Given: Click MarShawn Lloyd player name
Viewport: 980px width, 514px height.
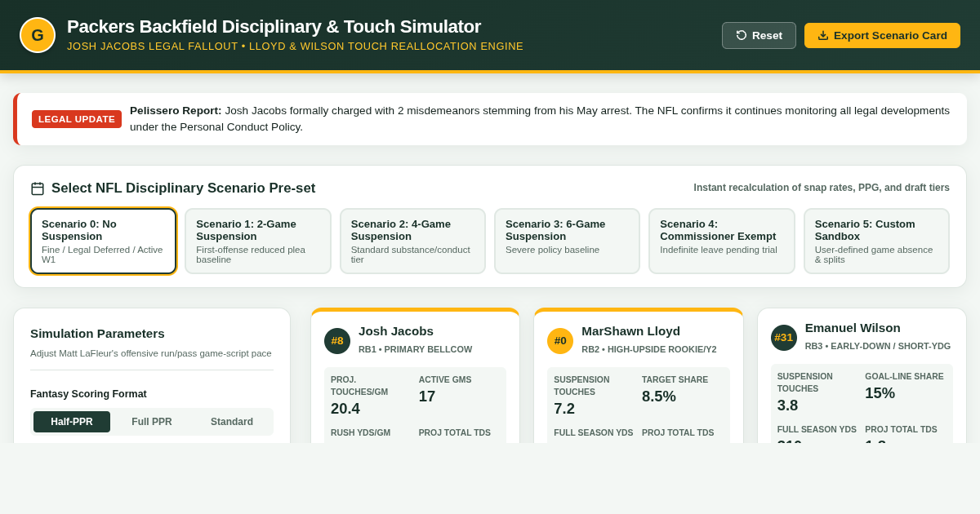Looking at the screenshot, I should click(630, 331).
